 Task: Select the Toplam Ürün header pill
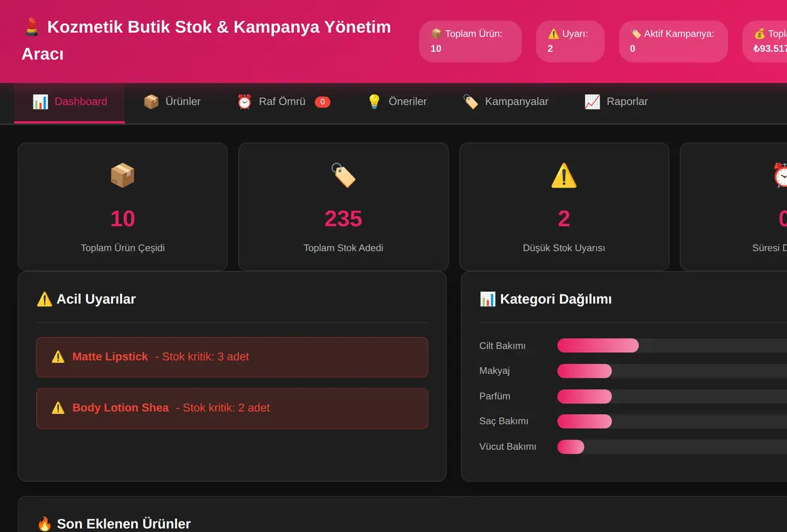[470, 41]
